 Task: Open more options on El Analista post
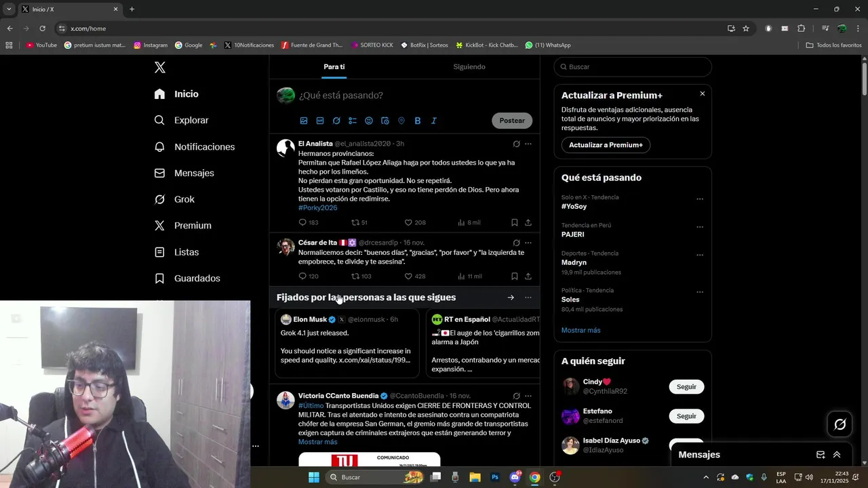(x=528, y=144)
